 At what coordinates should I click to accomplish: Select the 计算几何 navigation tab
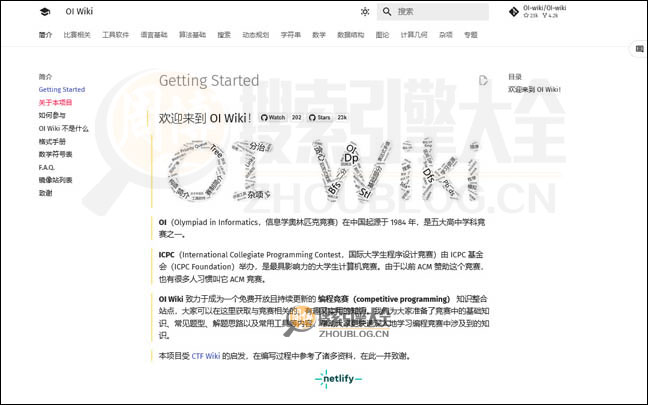(414, 35)
